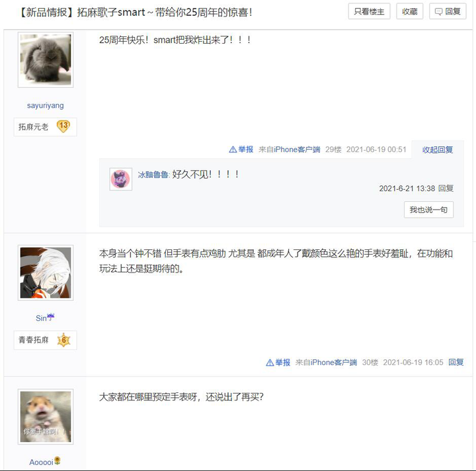476x471 pixels.
Task: Open the sayuriyang username link
Action: [x=45, y=105]
